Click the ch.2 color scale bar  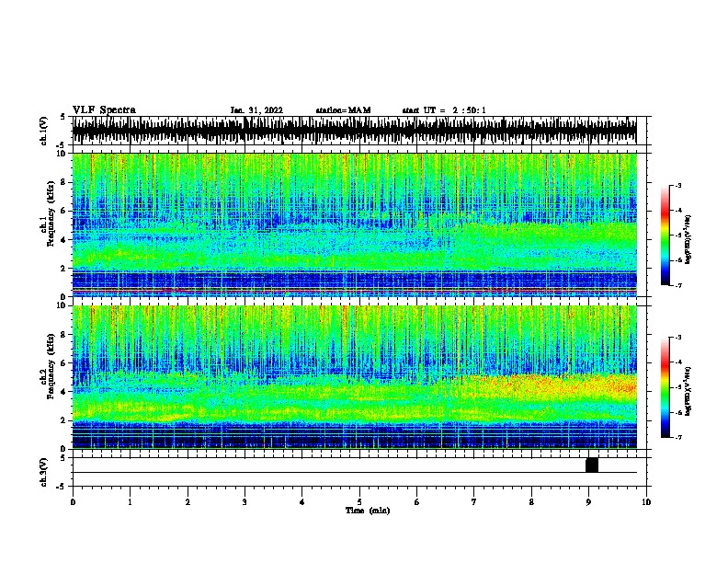pyautogui.click(x=665, y=387)
